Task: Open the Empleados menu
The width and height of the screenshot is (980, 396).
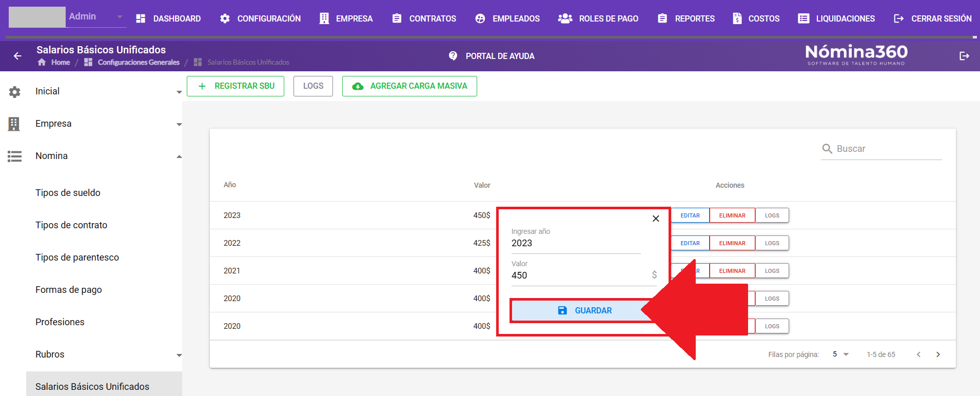Action: pos(507,18)
